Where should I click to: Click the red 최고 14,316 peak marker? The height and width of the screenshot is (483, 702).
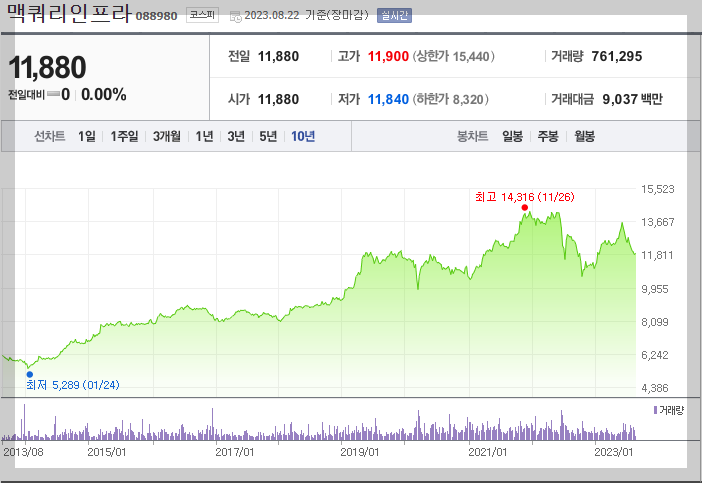(x=525, y=207)
